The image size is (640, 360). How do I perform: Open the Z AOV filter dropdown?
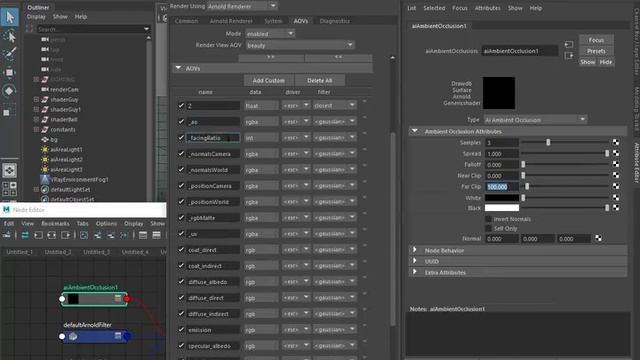(335, 105)
